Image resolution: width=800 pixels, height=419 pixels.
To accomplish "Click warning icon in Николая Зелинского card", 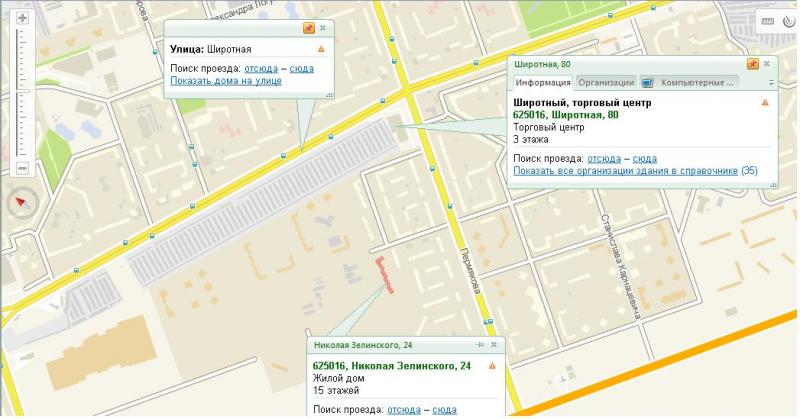I will coord(492,366).
